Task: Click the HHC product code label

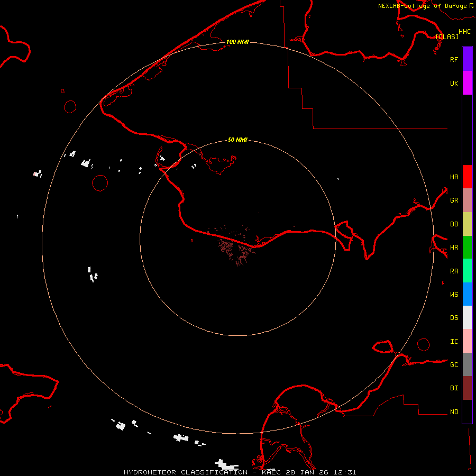Action: click(464, 32)
